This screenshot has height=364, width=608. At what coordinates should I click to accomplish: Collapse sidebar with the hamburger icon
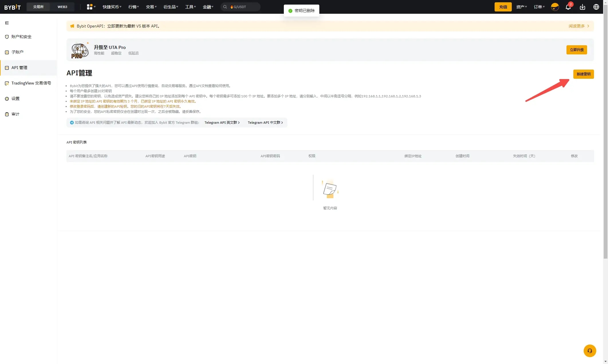coord(7,23)
